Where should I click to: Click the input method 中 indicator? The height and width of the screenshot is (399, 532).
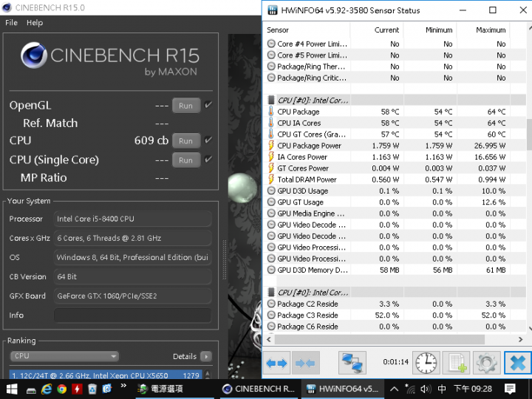[442, 389]
